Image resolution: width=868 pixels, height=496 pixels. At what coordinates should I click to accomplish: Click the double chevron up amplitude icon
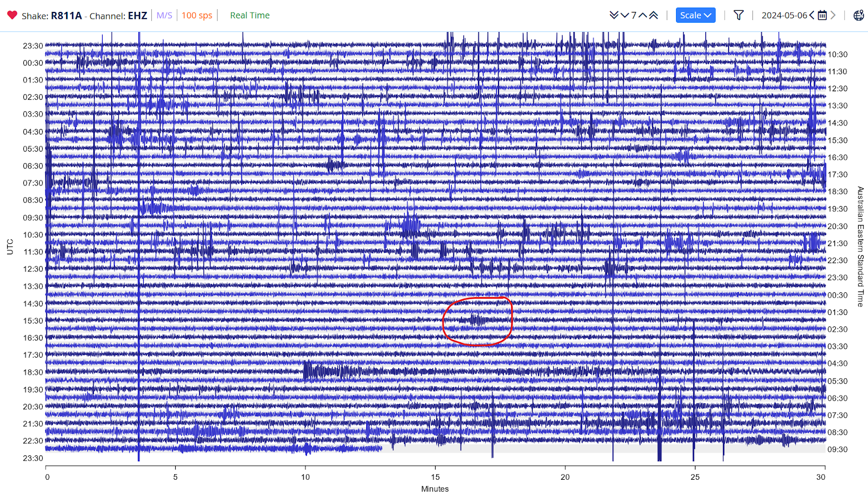click(654, 15)
